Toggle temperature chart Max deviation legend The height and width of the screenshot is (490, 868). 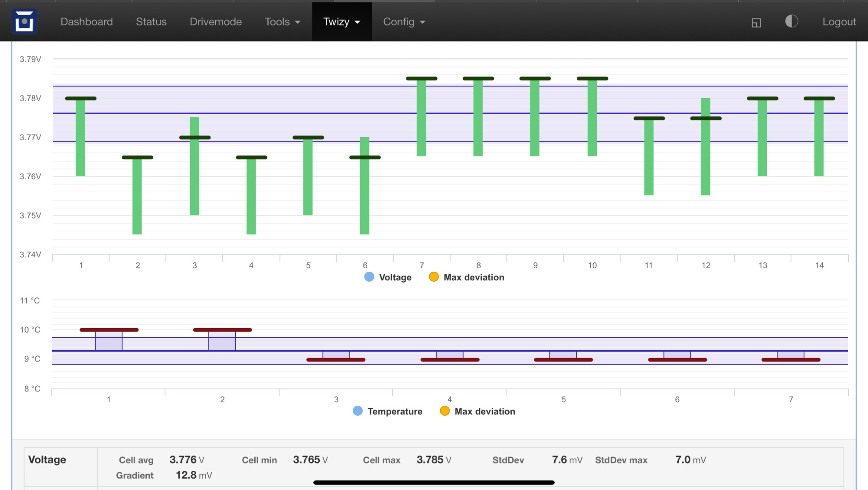[444, 411]
